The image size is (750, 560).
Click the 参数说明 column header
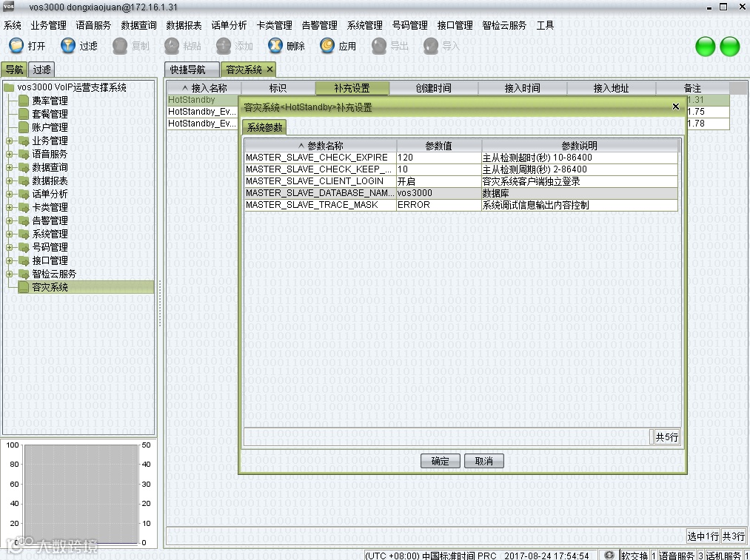579,146
